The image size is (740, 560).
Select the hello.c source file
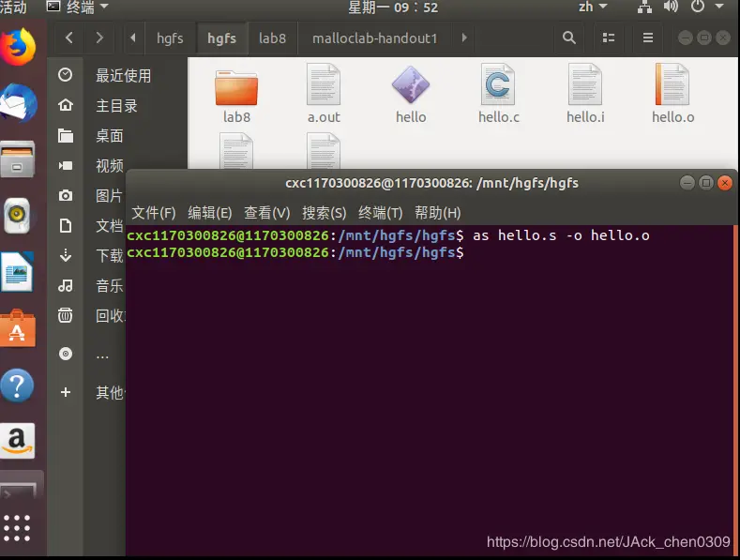(x=498, y=94)
